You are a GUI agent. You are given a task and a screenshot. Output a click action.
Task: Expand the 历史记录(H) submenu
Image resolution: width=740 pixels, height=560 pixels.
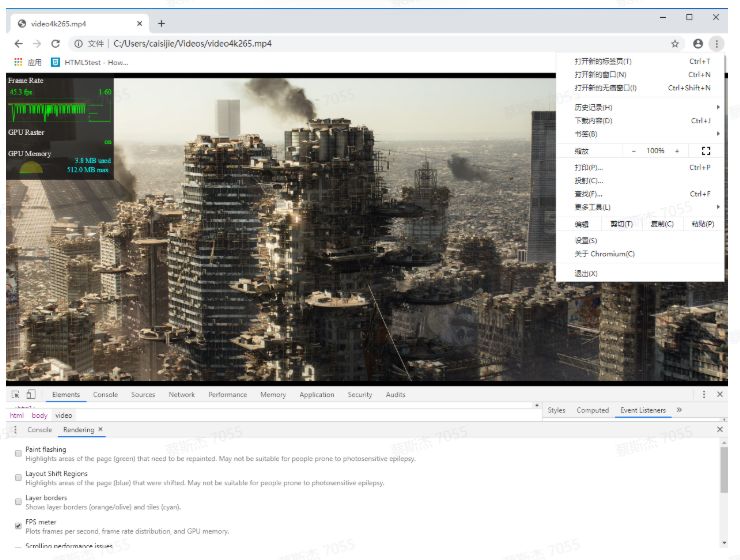(640, 108)
